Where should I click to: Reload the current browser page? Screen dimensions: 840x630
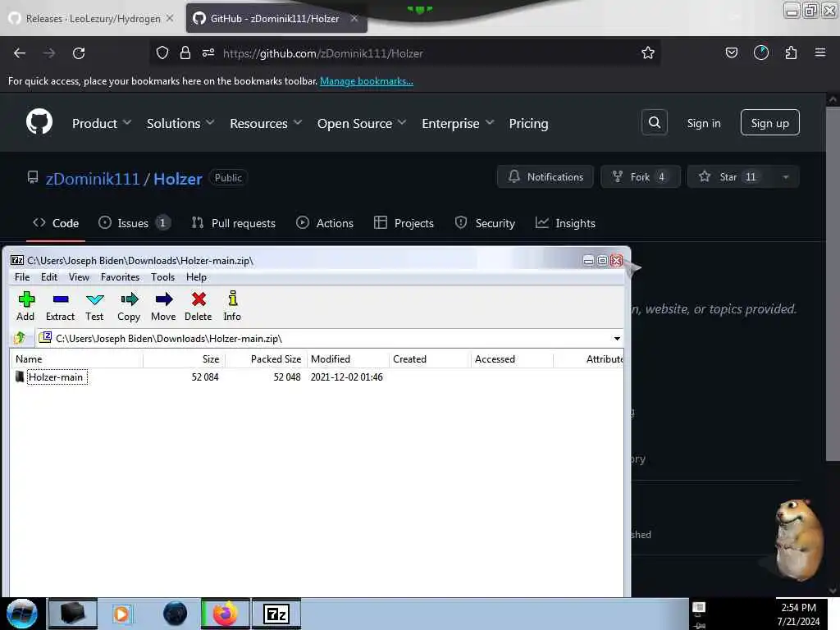point(79,53)
